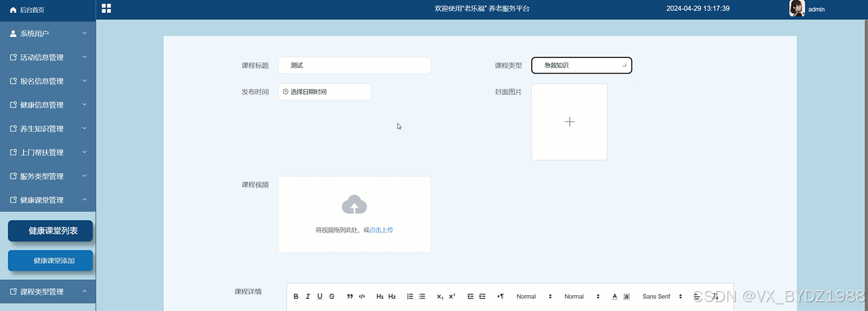Toggle bold formatting in editor
Image resolution: width=868 pixels, height=311 pixels.
coord(296,296)
